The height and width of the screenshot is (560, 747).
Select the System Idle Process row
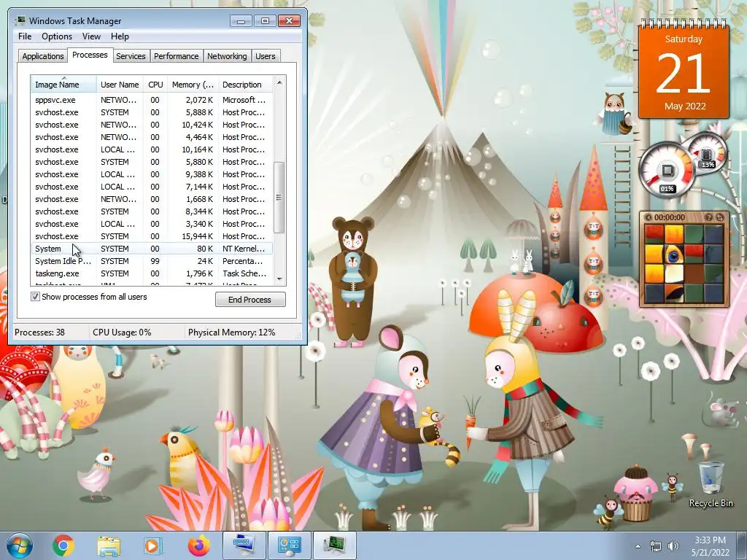[152, 261]
